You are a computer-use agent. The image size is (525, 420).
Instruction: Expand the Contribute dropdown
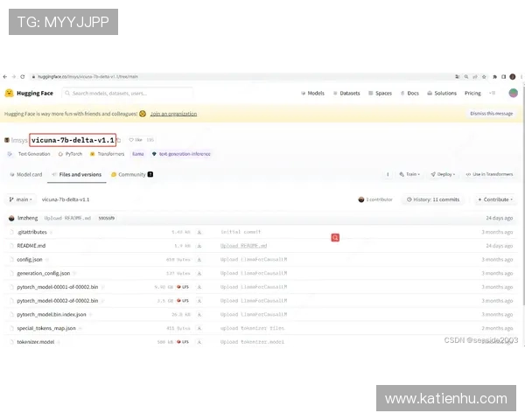click(495, 199)
